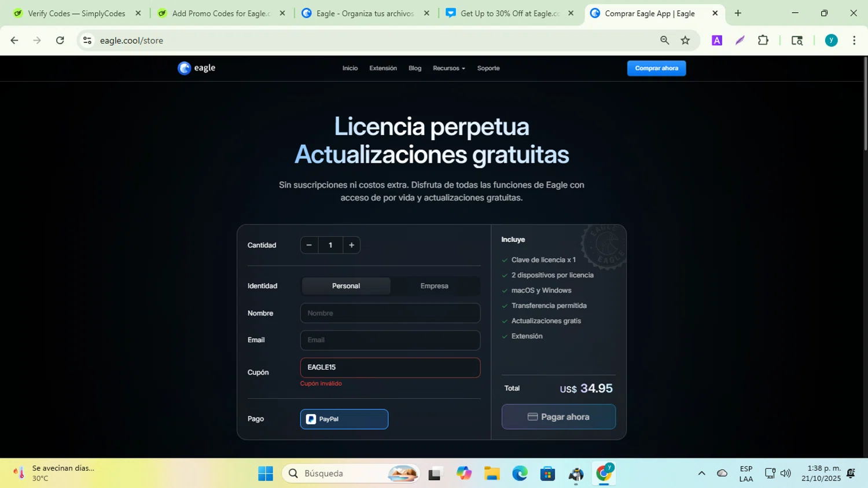Click the Comprar ahora button
This screenshot has width=868, height=488.
coord(656,68)
